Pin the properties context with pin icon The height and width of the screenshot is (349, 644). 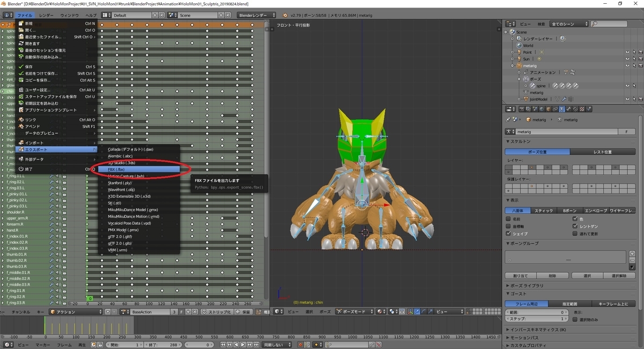click(x=509, y=120)
